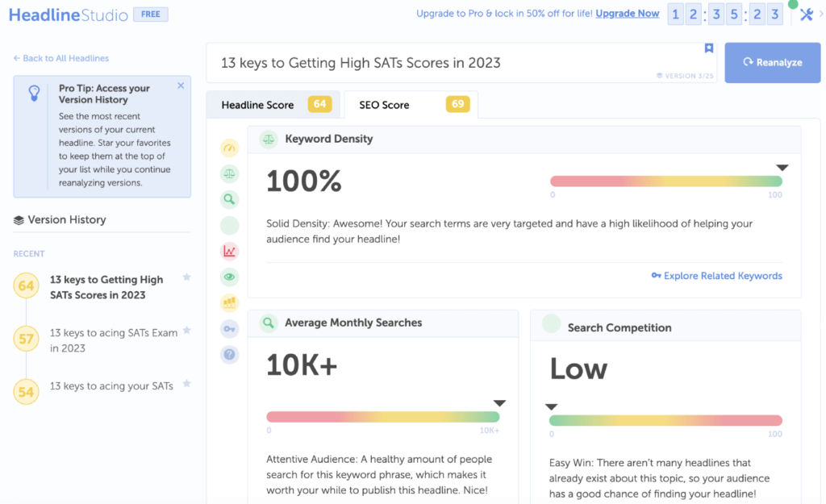Click the eye preview icon in sidebar
826x504 pixels.
[229, 277]
